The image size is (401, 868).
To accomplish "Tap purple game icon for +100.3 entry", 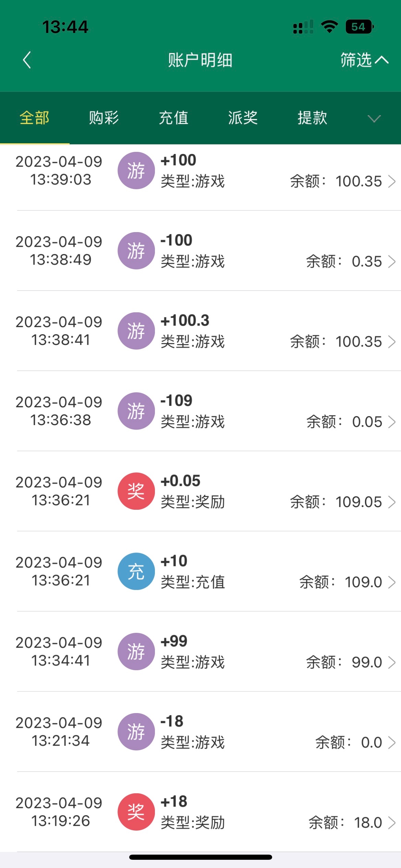I will pos(136,331).
